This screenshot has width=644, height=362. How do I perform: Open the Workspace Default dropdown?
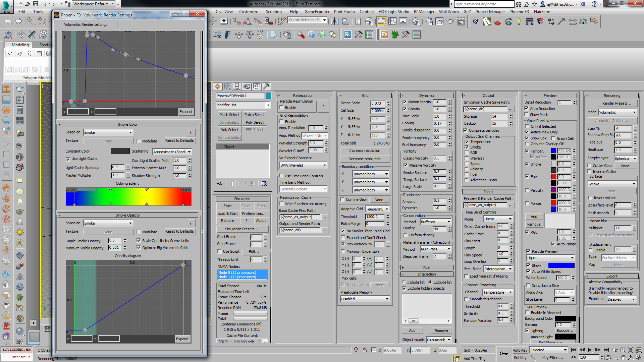coord(94,4)
